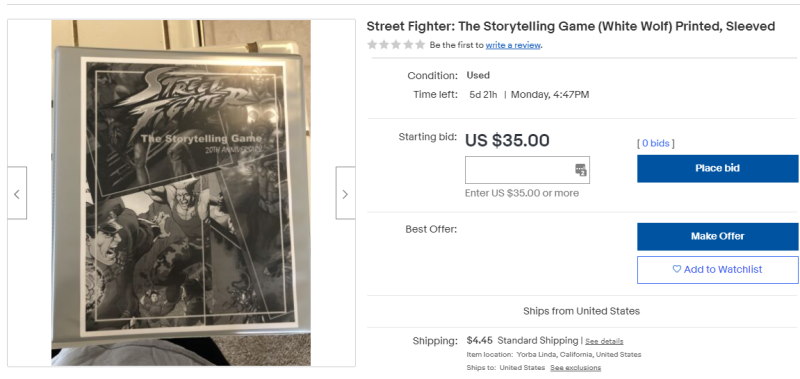Click the Street Fighter listing title
This screenshot has width=800, height=379.
coord(570,26)
